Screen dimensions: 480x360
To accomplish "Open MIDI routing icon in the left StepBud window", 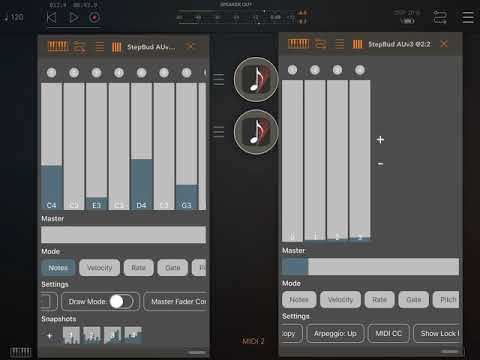I will (80, 47).
